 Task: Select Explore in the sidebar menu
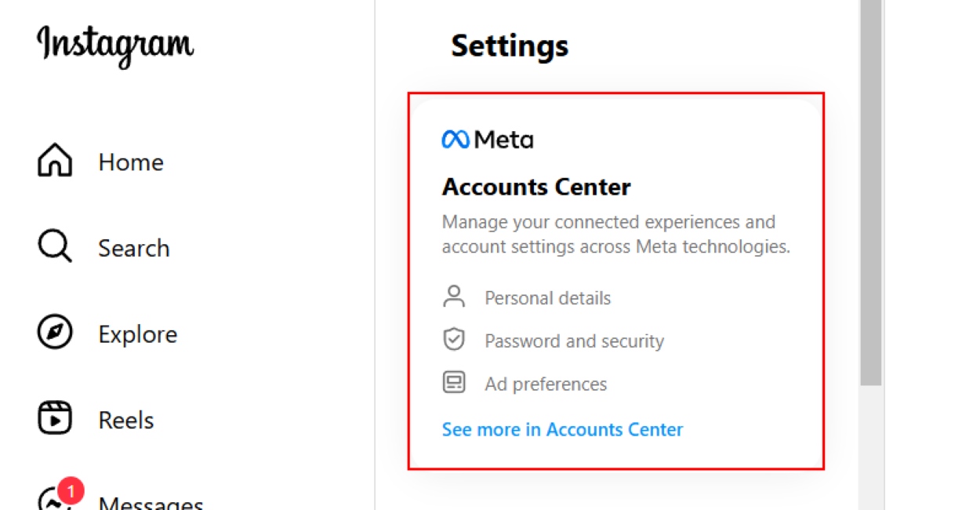(137, 333)
